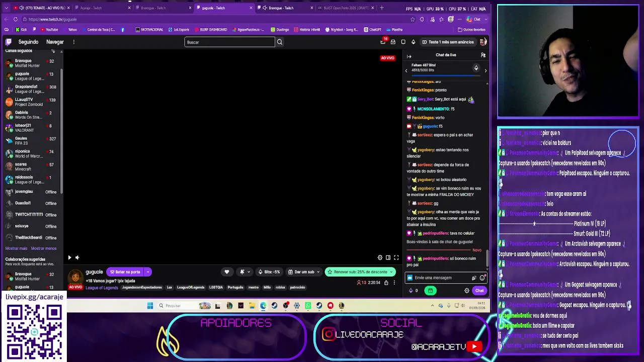Viewport: 644px width, 362px height.
Task: Click Teste 1 mês sem anúncios
Action: pos(448,42)
